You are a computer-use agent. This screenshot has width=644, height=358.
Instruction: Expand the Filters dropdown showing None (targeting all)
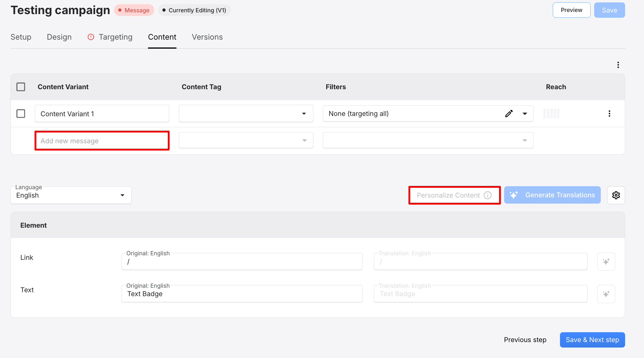coord(525,114)
